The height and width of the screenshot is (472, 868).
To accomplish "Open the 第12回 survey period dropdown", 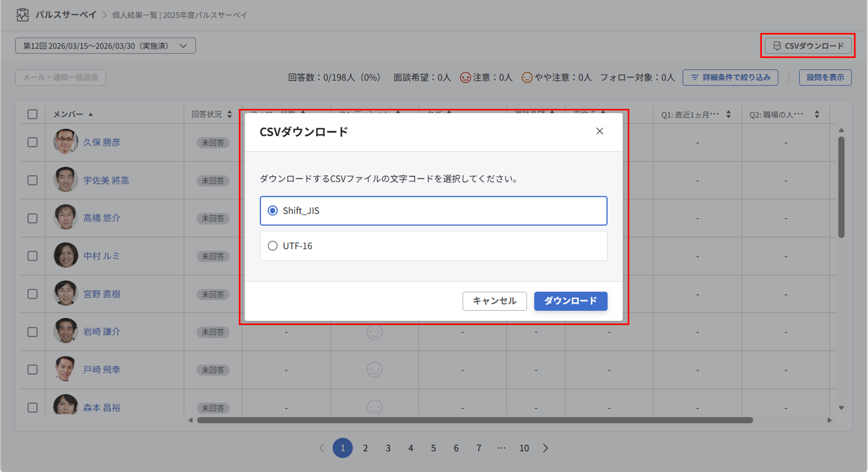I will click(x=105, y=46).
